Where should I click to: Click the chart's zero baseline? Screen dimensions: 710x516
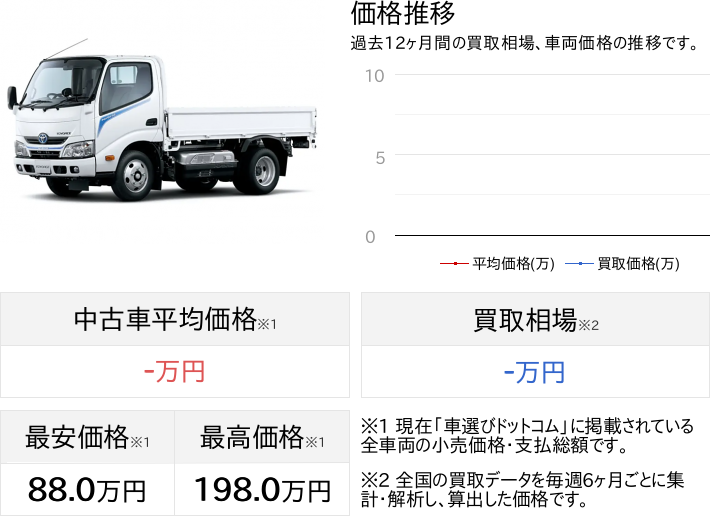tap(552, 235)
